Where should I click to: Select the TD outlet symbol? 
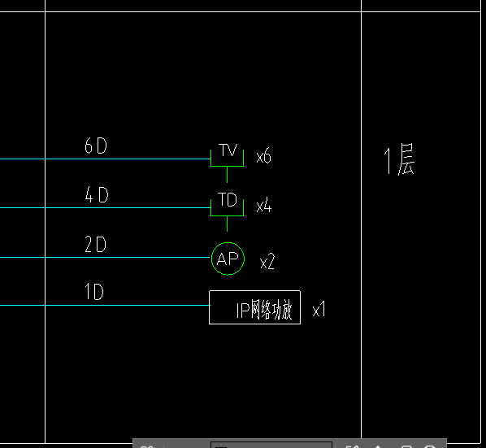click(x=228, y=211)
